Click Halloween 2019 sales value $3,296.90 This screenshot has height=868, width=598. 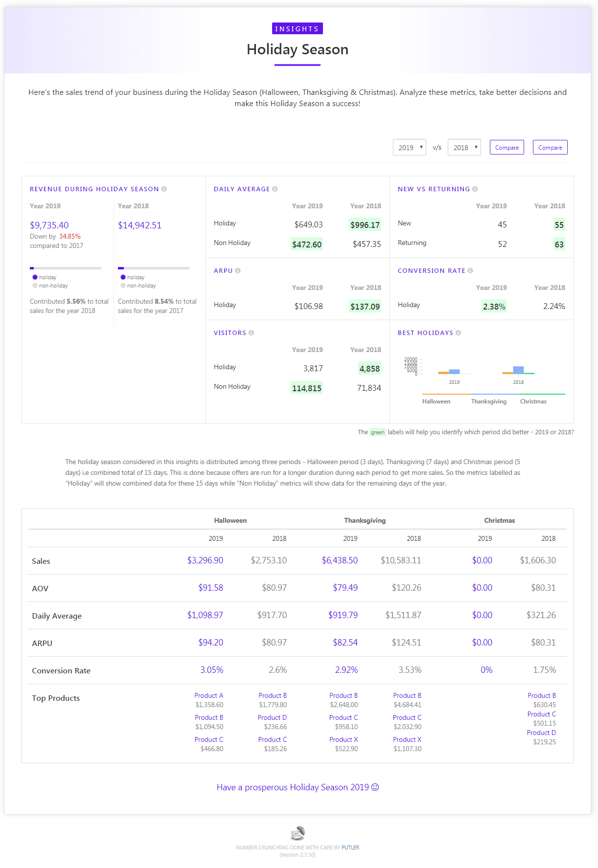click(205, 560)
